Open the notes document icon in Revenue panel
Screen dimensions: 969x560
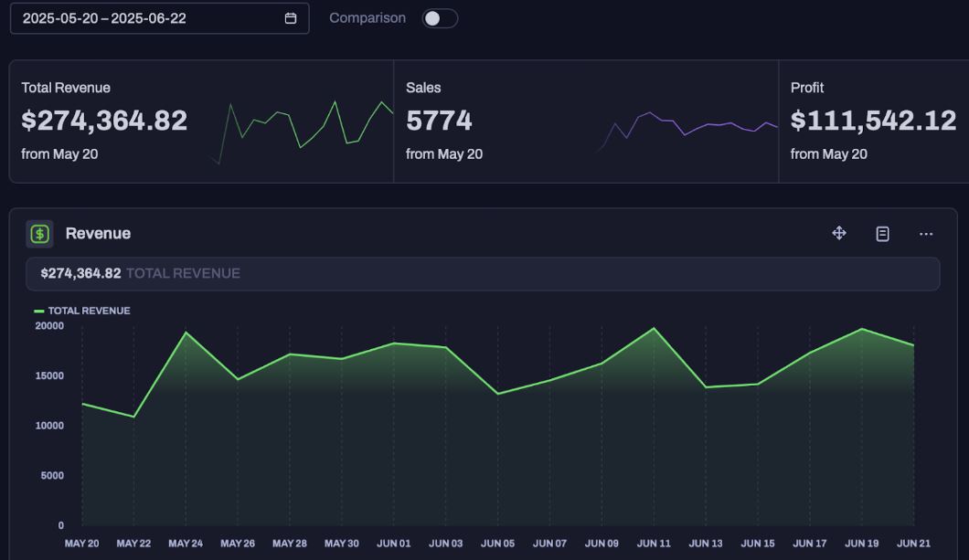[882, 234]
